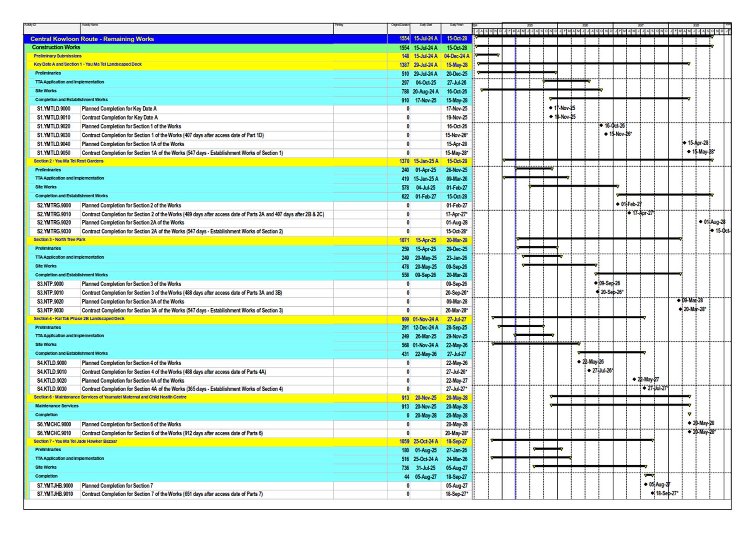Click Site Works row under Section 4
The width and height of the screenshot is (756, 534).
pos(46,345)
